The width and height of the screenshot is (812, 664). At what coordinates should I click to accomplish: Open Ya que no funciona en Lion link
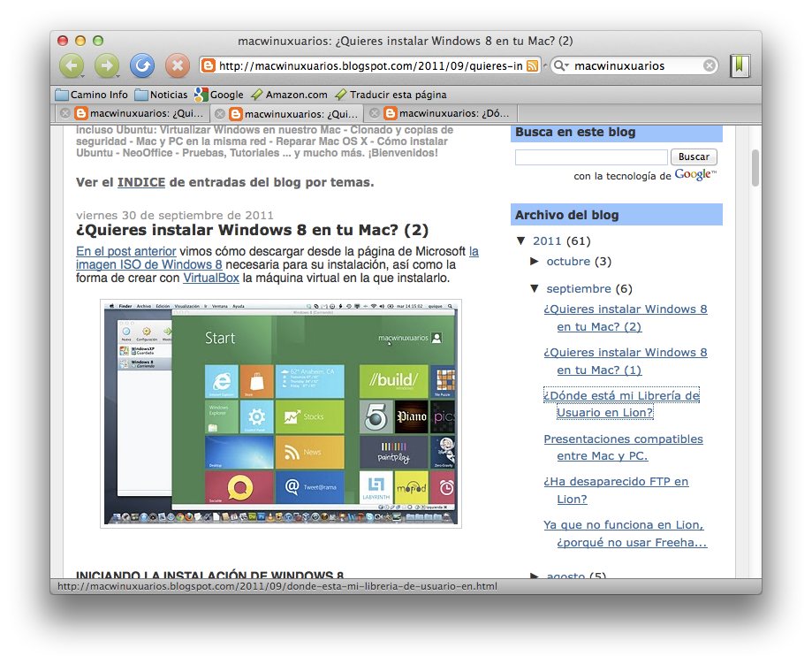click(625, 533)
